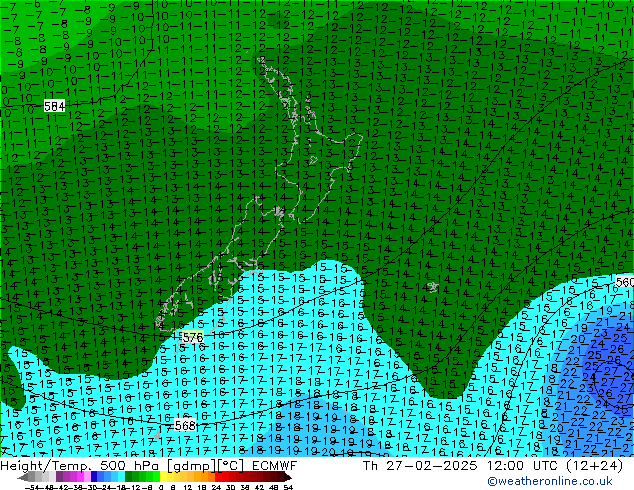Click the temperature color scale legend bar
634x490 pixels.
tap(155, 477)
